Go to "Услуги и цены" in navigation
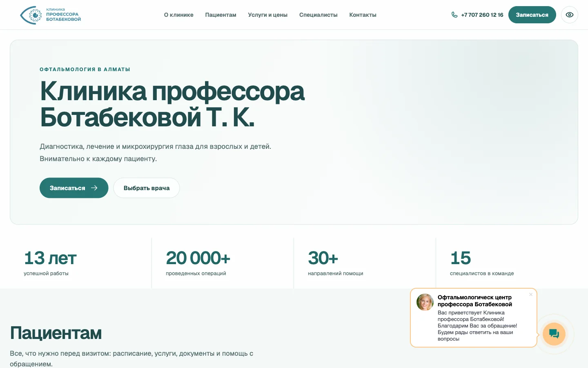Viewport: 588px width, 368px height. click(268, 15)
